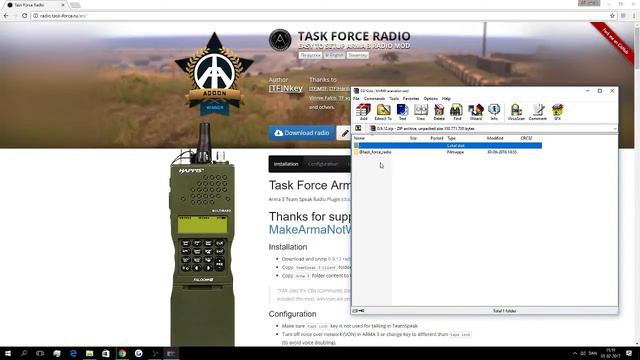Click the Download radio button on webpage

[x=301, y=133]
